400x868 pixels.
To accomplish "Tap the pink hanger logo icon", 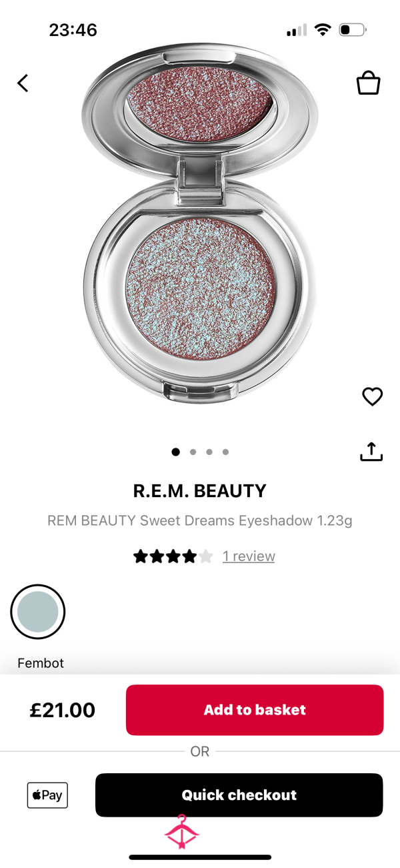I will [182, 832].
